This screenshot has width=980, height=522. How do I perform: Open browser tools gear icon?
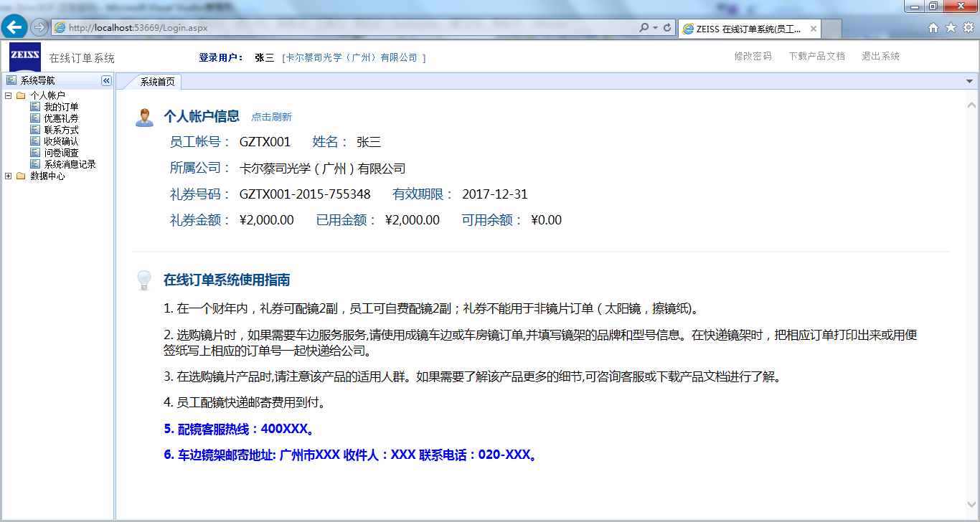[x=968, y=28]
